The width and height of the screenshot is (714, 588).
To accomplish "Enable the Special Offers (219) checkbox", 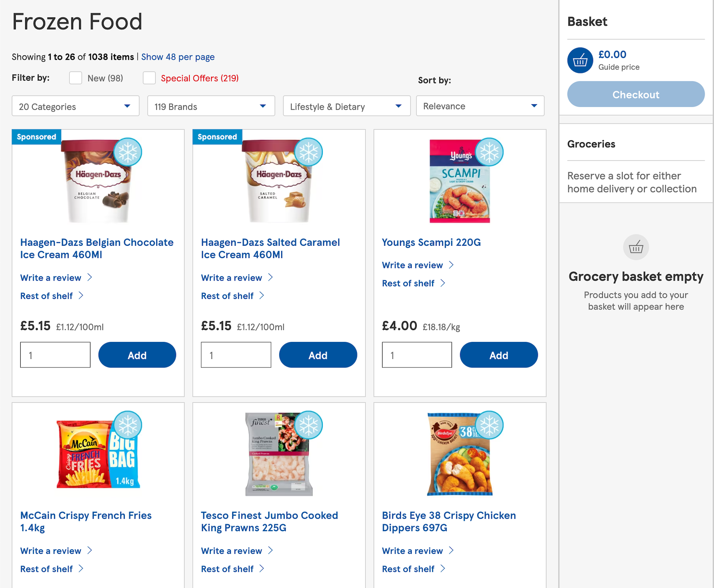I will tap(149, 78).
